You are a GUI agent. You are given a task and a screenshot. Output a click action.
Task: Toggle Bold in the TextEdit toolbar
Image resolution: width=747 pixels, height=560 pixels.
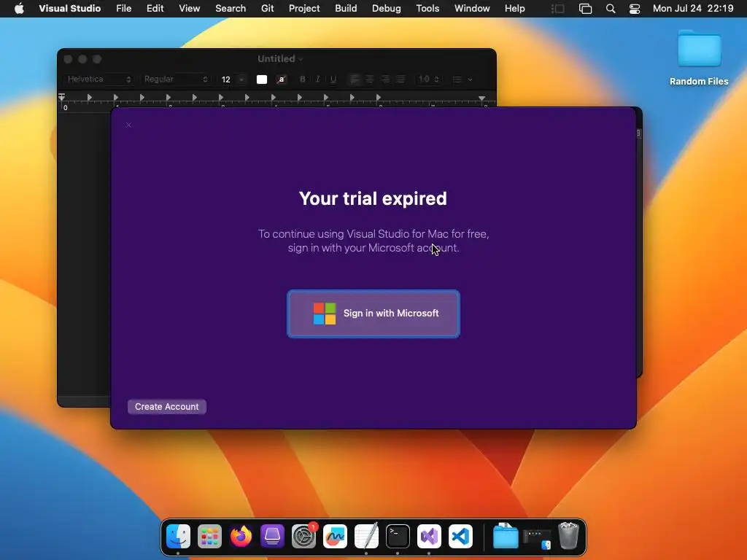(x=303, y=79)
